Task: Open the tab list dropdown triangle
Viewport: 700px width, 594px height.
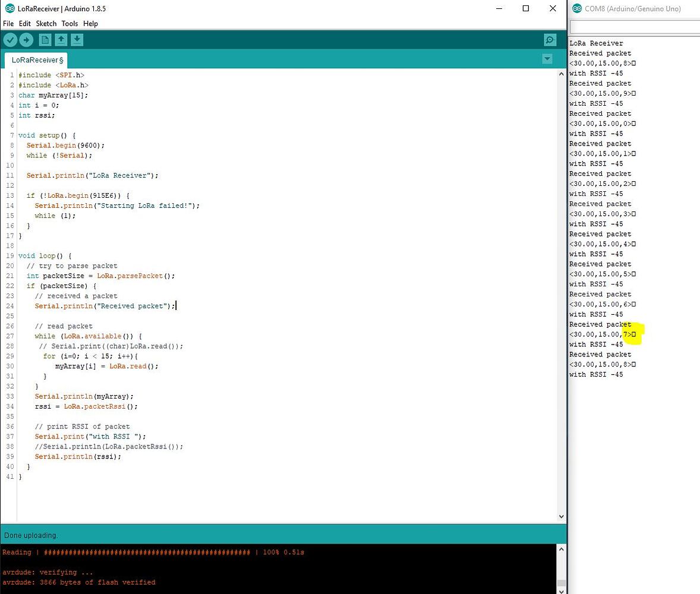Action: pos(547,59)
